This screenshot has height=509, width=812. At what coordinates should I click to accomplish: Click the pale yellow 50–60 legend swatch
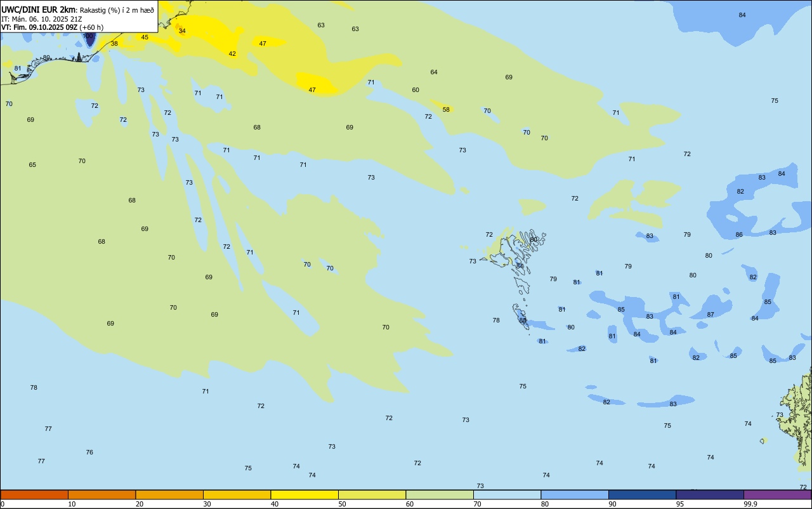(x=372, y=494)
